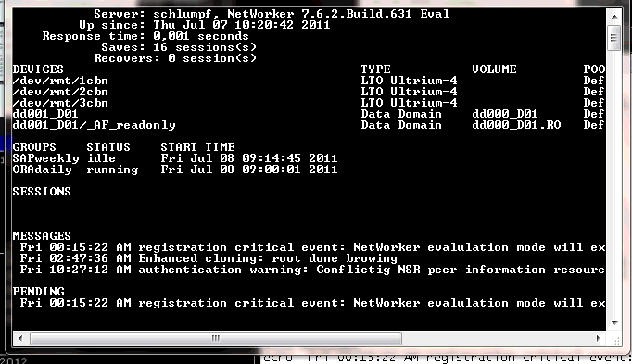Click the GROUPS heading

34,147
